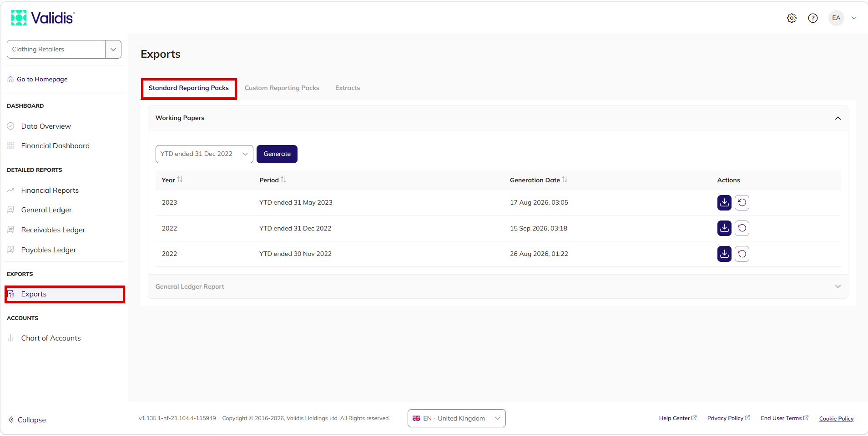Go to Homepage link

[x=42, y=79]
